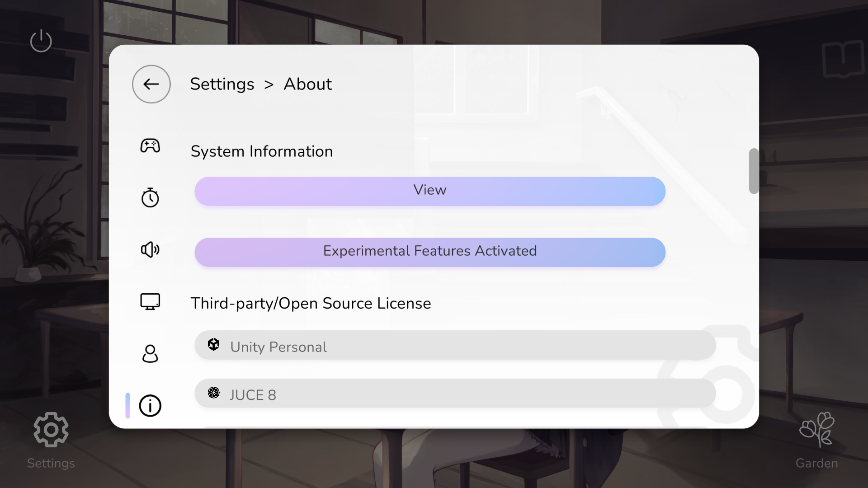
Task: Click the Unity cube icon
Action: pos(214,345)
